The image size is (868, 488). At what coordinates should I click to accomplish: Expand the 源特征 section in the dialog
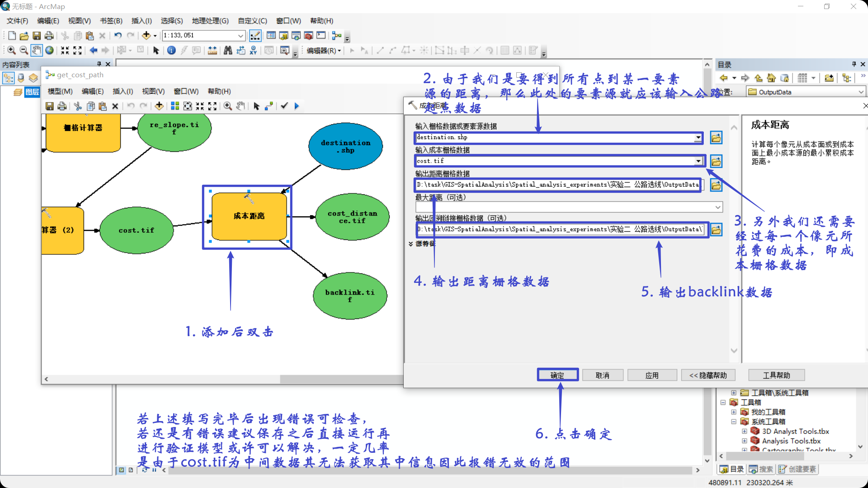424,244
